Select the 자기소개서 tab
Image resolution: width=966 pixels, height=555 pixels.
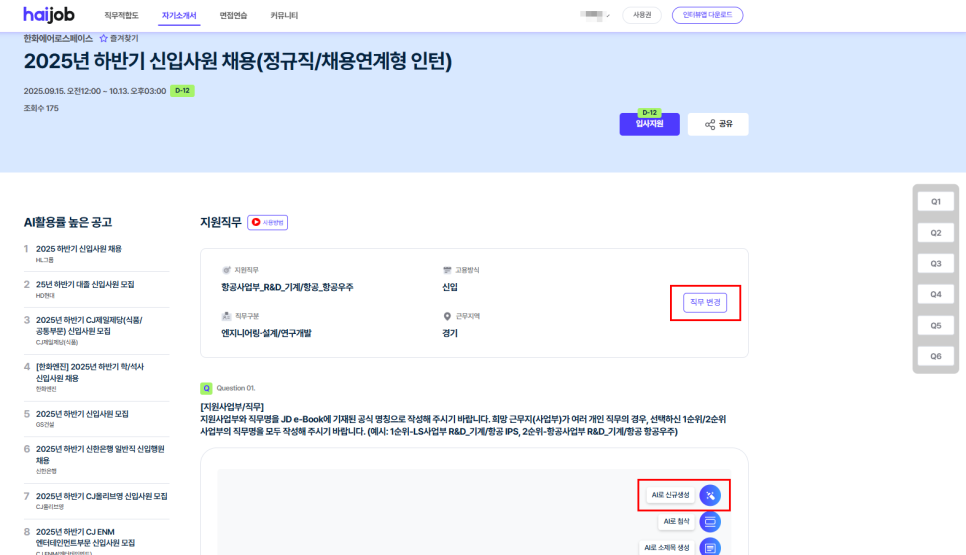point(179,16)
